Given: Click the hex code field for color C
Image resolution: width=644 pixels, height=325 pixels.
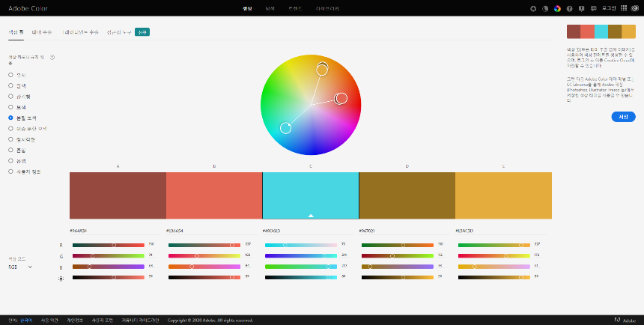Looking at the screenshot, I should tap(309, 231).
